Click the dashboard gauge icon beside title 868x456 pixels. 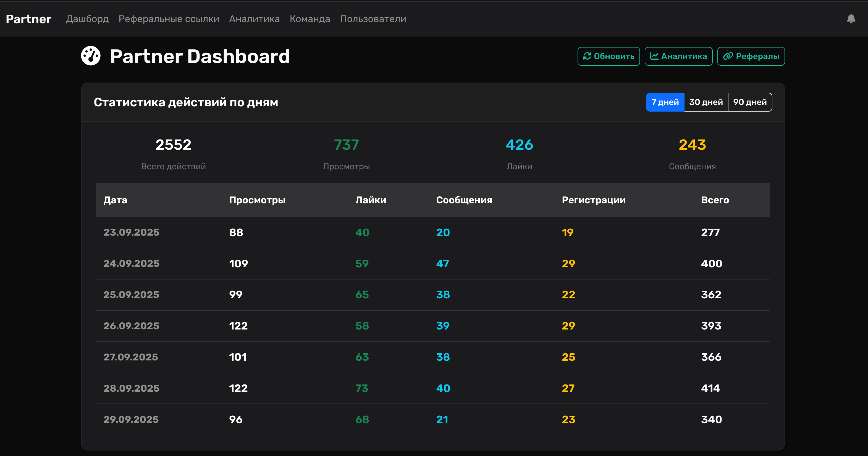pyautogui.click(x=91, y=56)
